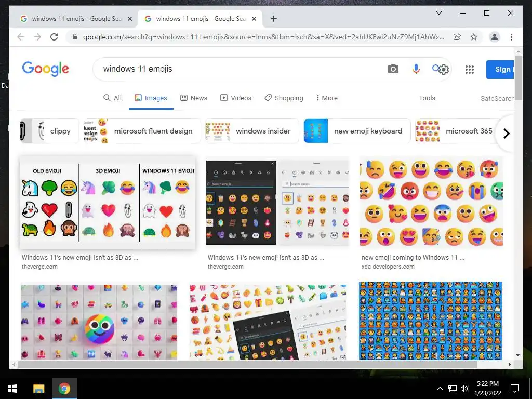
Task: Click the horizontal scrollbar thumb
Action: [247, 364]
